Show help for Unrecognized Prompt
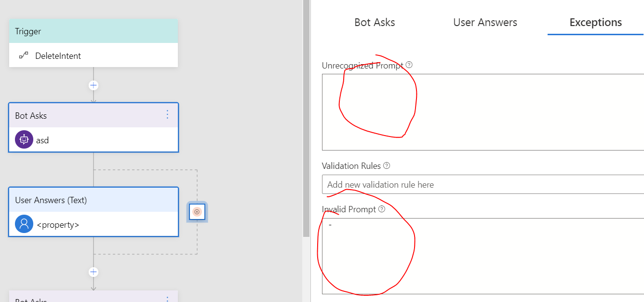The width and height of the screenshot is (644, 302). pyautogui.click(x=409, y=65)
